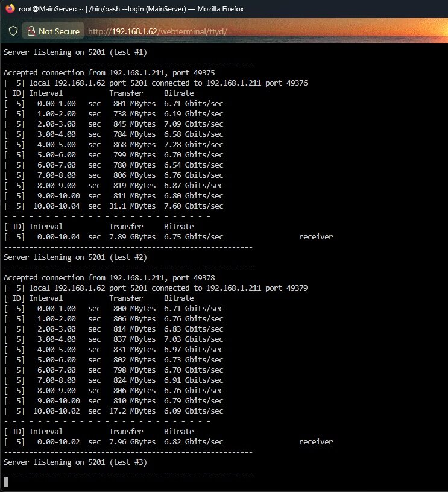Image resolution: width=448 pixels, height=492 pixels.
Task: Select '6.91 Gbits/sec' bitrate value
Action: click(194, 380)
